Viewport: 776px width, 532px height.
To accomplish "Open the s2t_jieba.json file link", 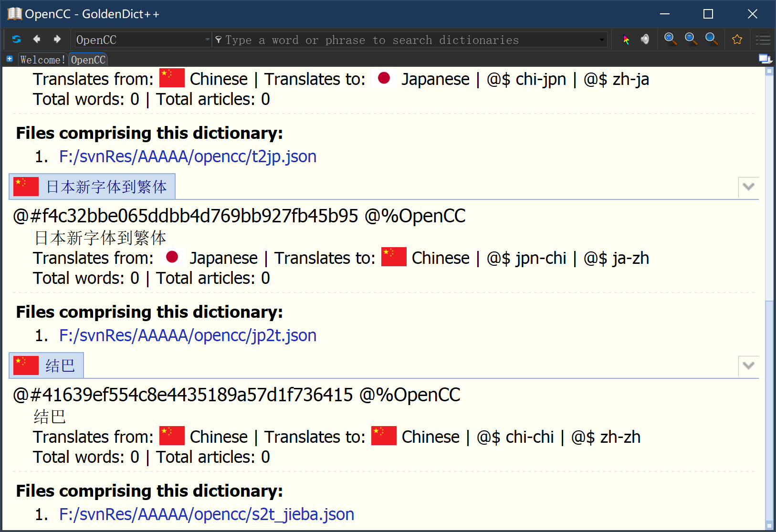I will (x=207, y=514).
